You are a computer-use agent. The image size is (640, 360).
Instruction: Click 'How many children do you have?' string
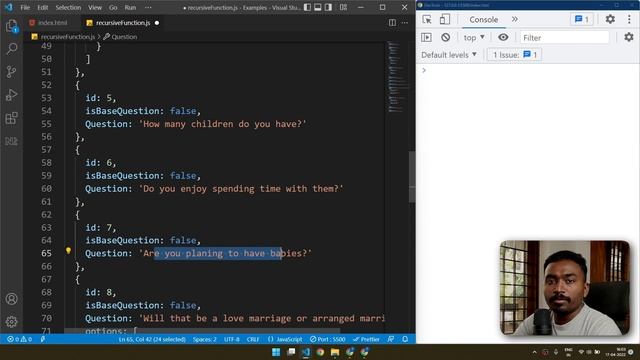tap(222, 124)
